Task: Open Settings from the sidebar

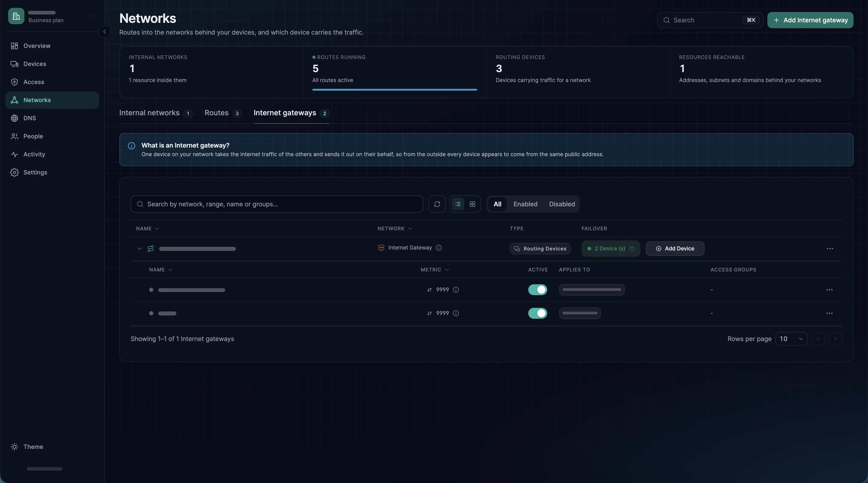Action: pyautogui.click(x=52, y=172)
